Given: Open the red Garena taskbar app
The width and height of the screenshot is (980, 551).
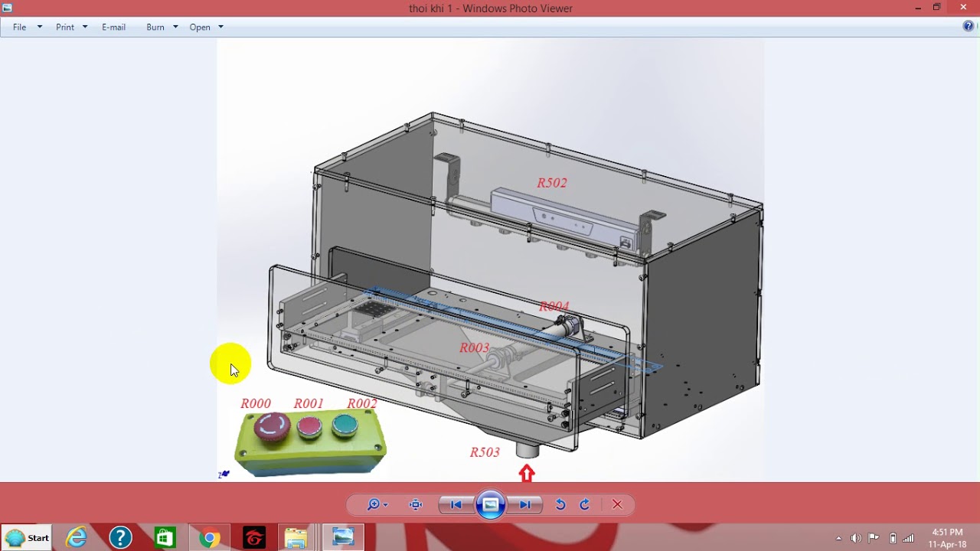Looking at the screenshot, I should (x=254, y=538).
